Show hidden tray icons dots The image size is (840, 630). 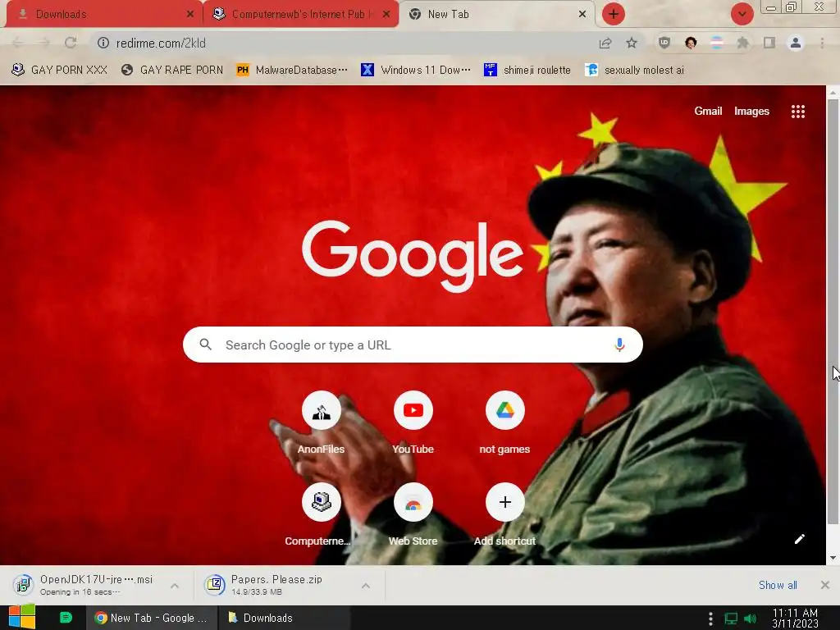[710, 619]
